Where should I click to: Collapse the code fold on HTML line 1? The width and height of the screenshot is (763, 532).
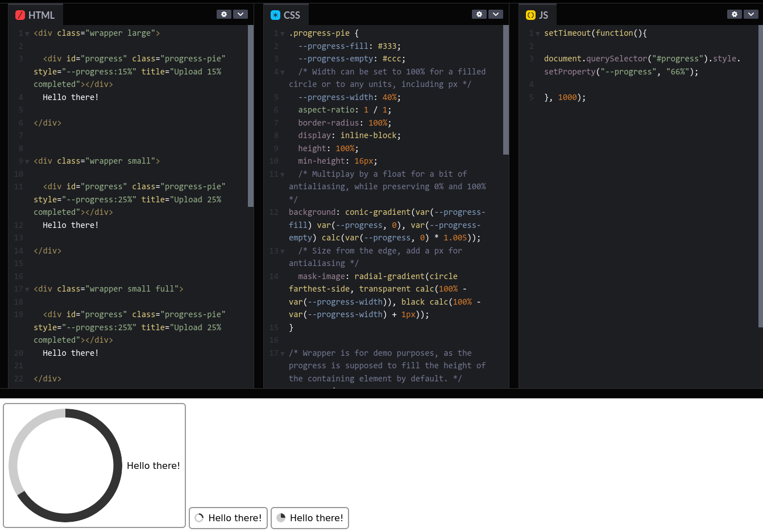(x=27, y=33)
